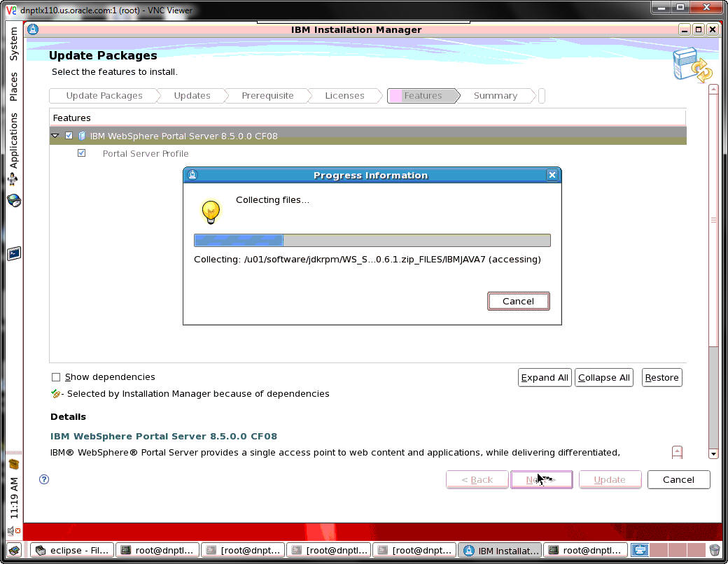The width and height of the screenshot is (728, 564).
Task: Open the Applications menu in GNOME panel
Action: click(x=13, y=140)
